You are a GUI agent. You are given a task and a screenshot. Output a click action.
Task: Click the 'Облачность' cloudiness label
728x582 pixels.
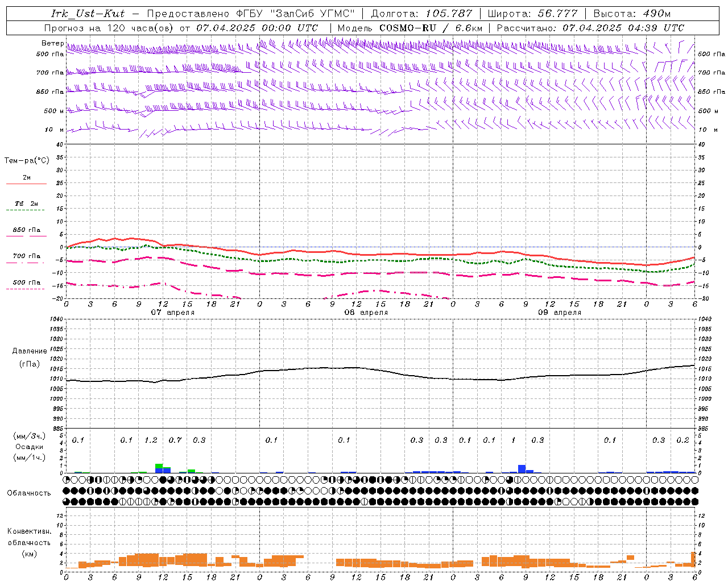coord(29,493)
